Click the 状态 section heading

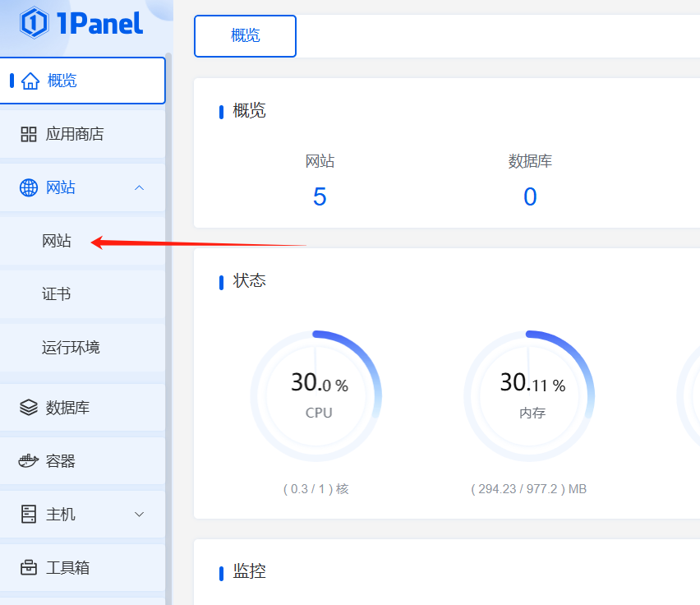249,281
